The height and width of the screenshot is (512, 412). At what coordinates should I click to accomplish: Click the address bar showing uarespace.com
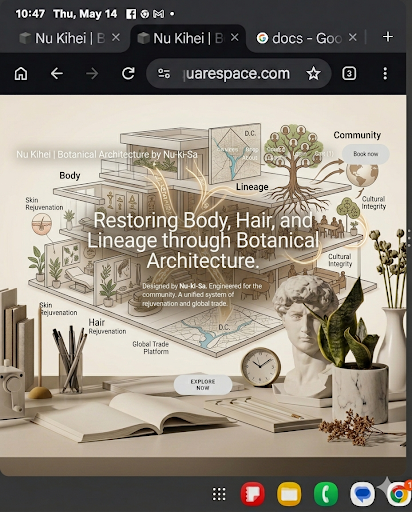(239, 73)
